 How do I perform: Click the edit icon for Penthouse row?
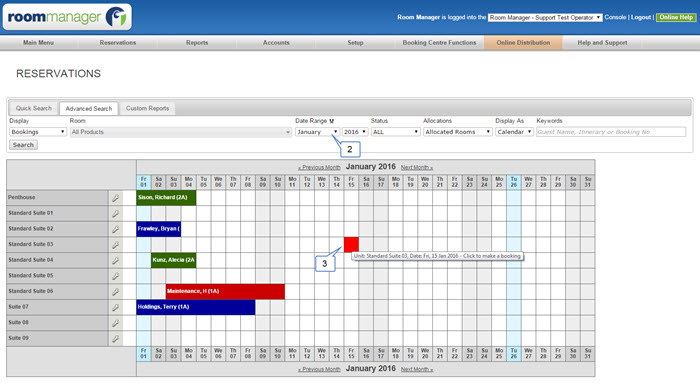pyautogui.click(x=115, y=198)
